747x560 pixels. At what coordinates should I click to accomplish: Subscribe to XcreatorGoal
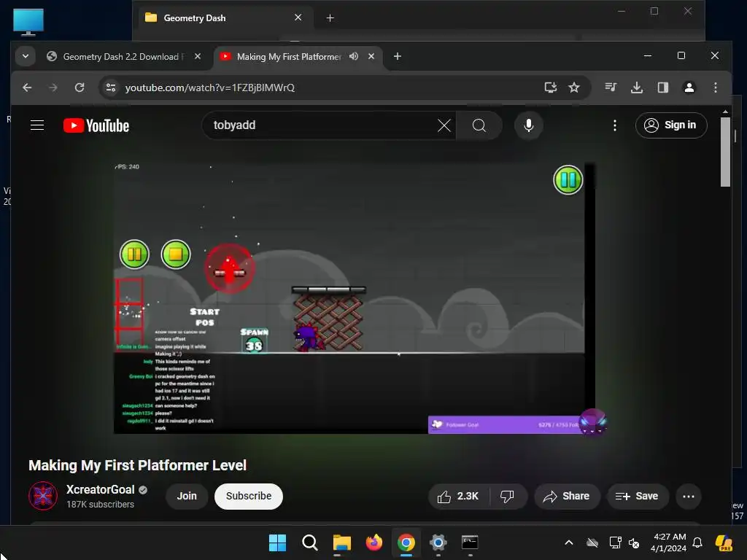click(249, 496)
